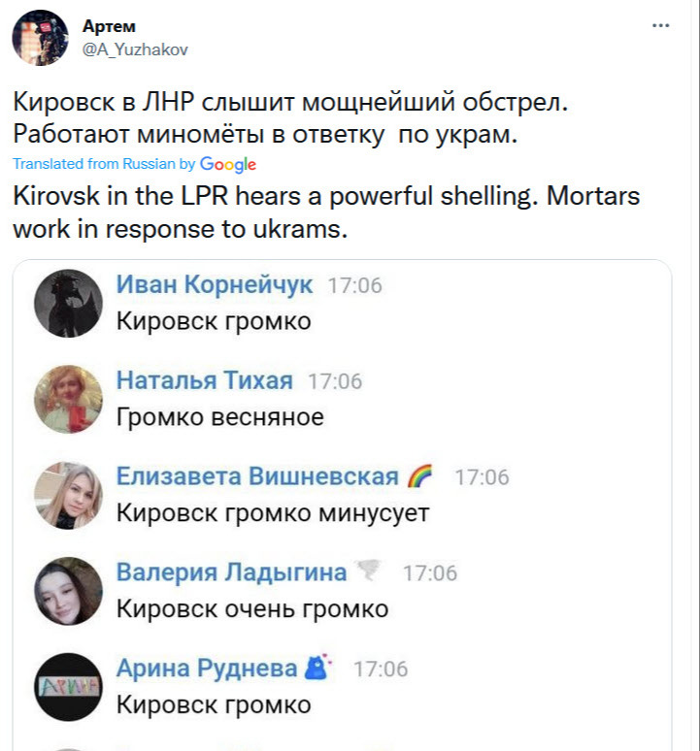Open Валерия Ладыгина's avatar photo
700x751 pixels.
(68, 591)
